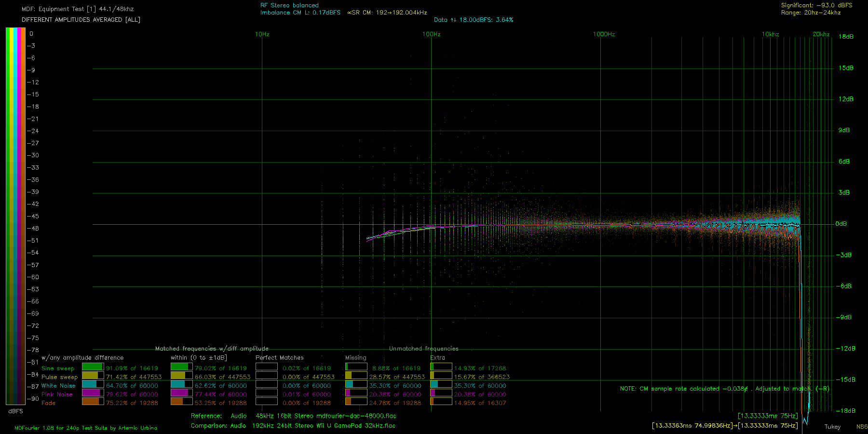
Task: Click the 'Extra' column header
Action: [438, 358]
